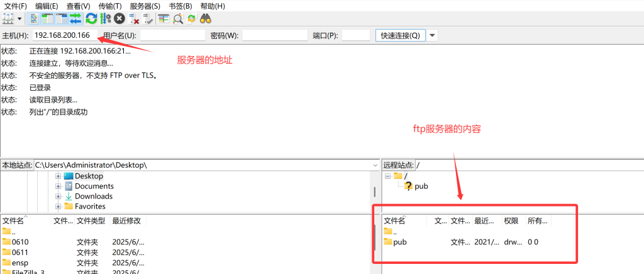Image resolution: width=644 pixels, height=274 pixels.
Task: Select the pub folder in remote file list
Action: [x=400, y=242]
